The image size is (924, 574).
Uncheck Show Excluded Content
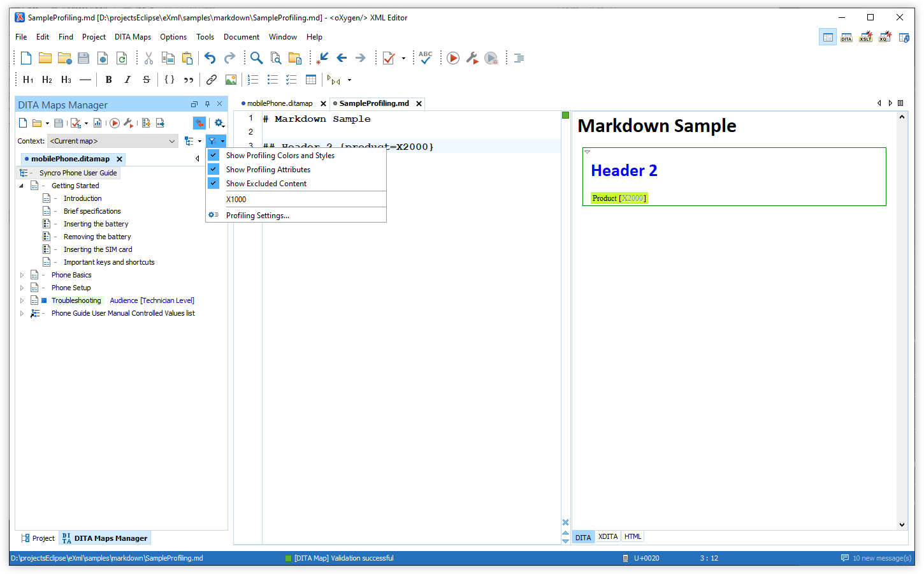click(213, 183)
